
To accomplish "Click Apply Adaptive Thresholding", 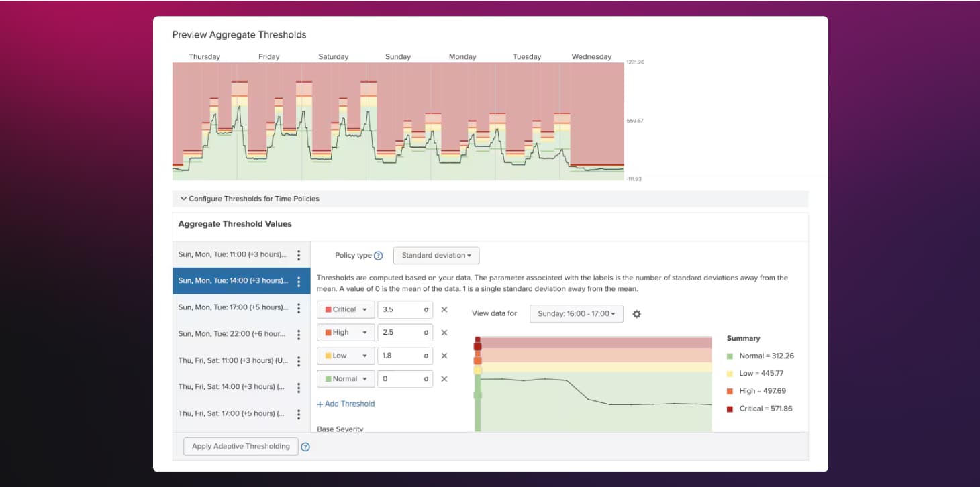I will (x=240, y=446).
